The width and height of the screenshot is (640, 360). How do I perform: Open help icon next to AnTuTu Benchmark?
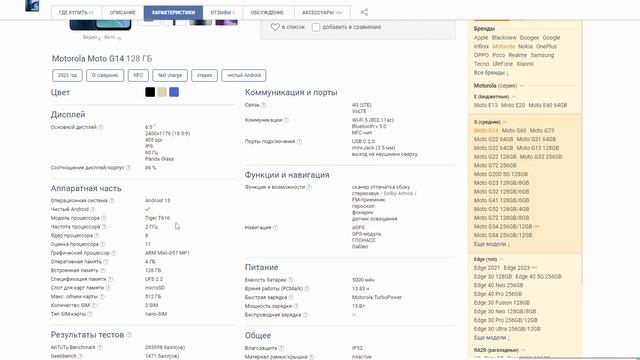click(100, 347)
